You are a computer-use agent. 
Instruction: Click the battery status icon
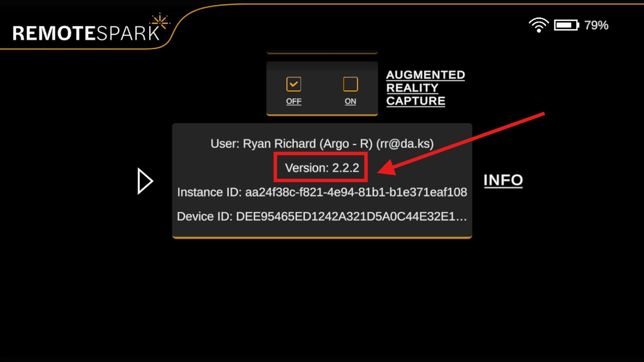click(x=567, y=25)
